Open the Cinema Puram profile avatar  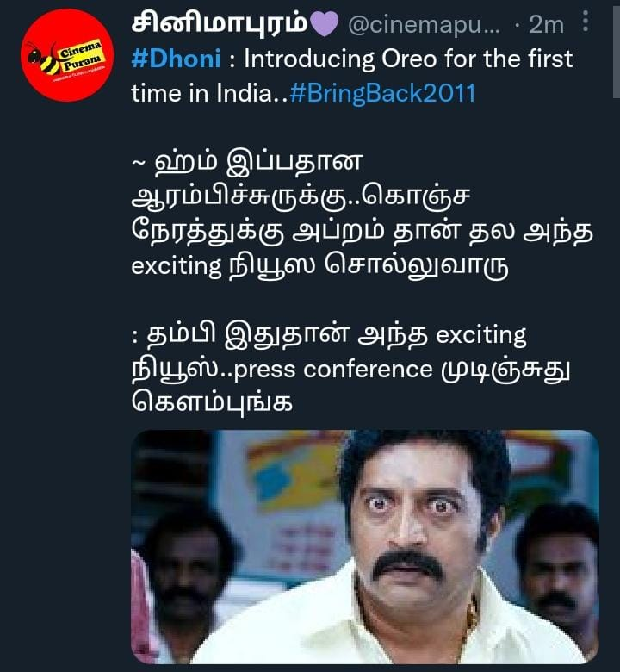tap(67, 55)
